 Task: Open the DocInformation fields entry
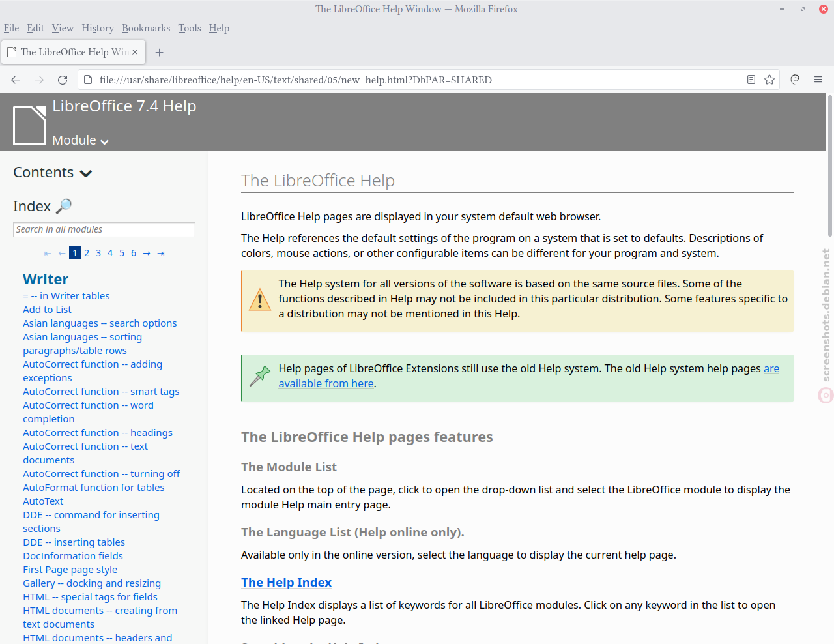point(73,556)
